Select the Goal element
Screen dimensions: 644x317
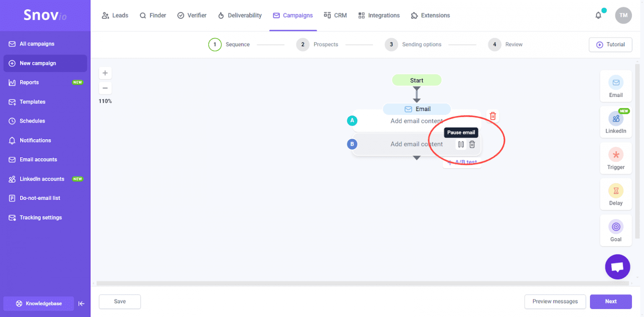[x=615, y=230]
